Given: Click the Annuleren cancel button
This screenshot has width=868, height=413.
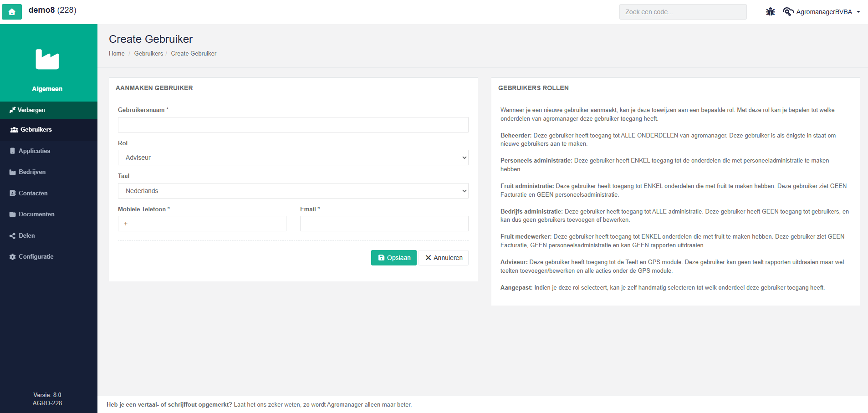Looking at the screenshot, I should click(x=444, y=258).
